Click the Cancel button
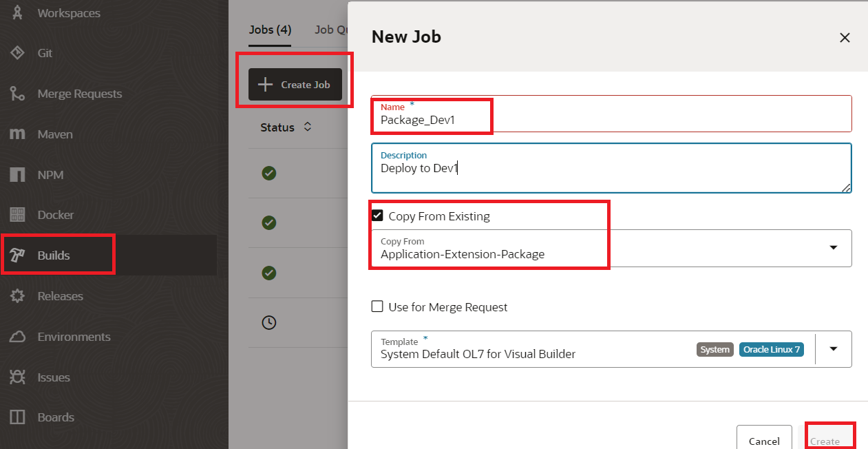 (x=764, y=441)
